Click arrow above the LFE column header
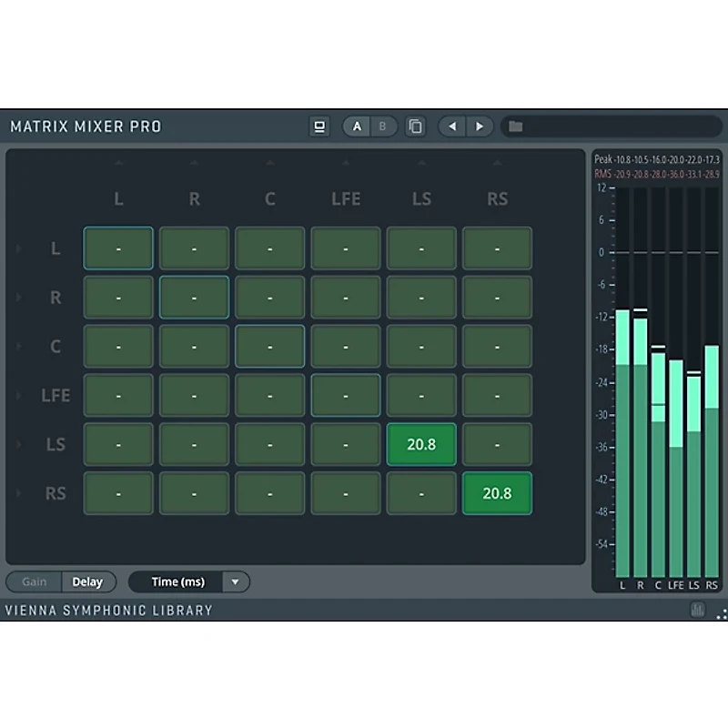Viewport: 728px width, 728px height. coord(346,164)
